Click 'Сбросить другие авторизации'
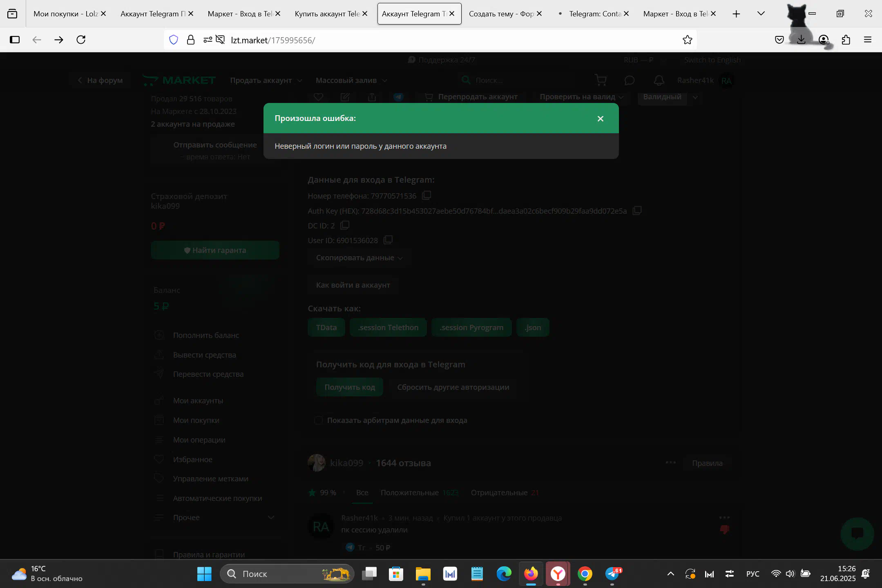The image size is (882, 588). pos(453,387)
